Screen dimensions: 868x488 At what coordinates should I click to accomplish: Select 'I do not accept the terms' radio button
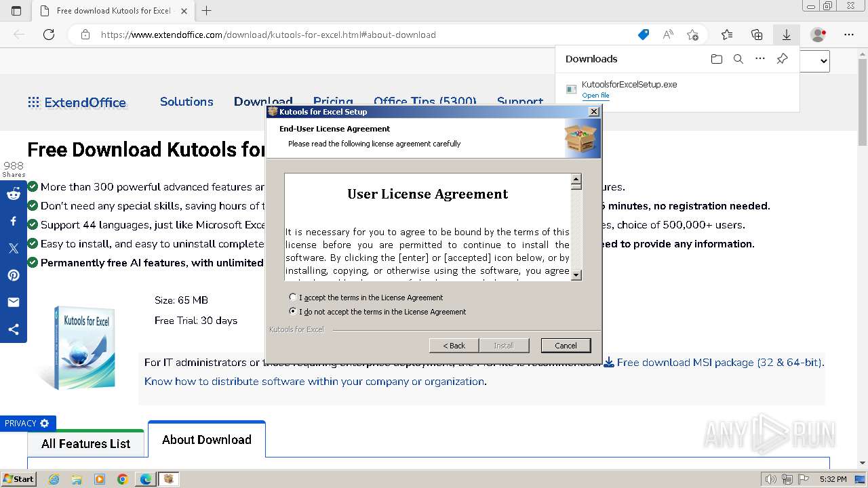[x=293, y=312]
